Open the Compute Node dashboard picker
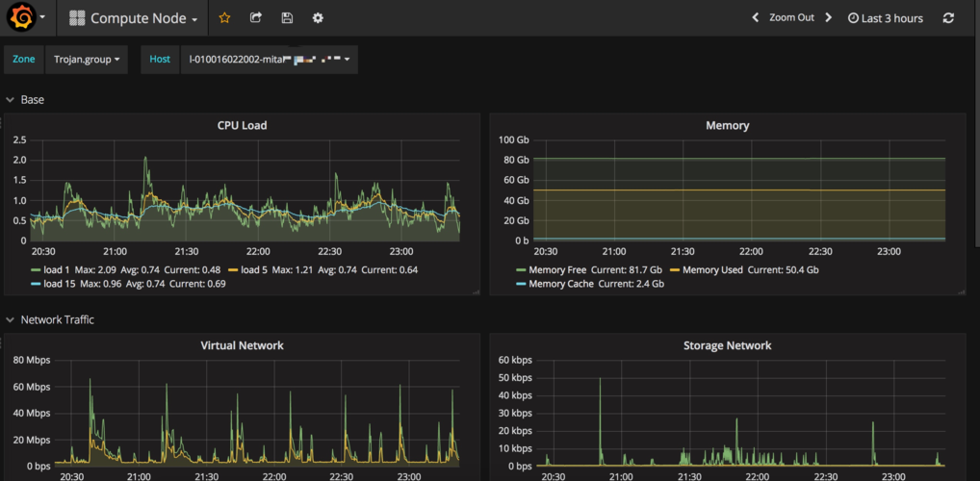The width and height of the screenshot is (980, 481). pyautogui.click(x=134, y=18)
